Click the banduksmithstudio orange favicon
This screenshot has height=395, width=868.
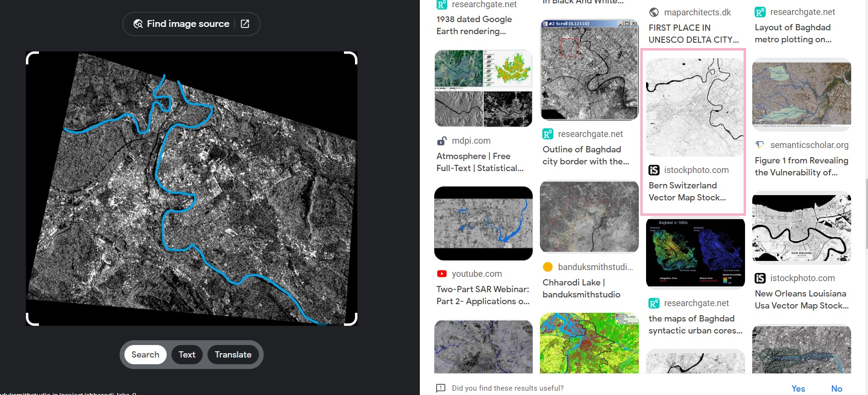(x=548, y=267)
